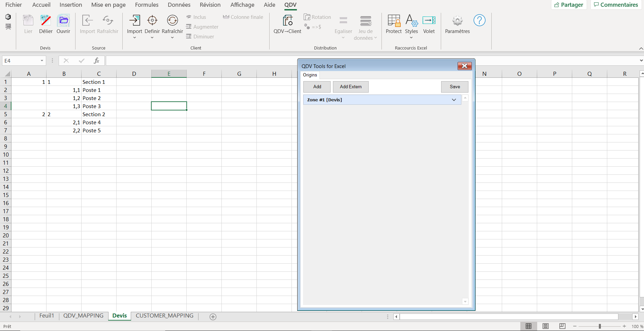The height and width of the screenshot is (331, 644).
Task: Click the Client group Import icon
Action: point(134,21)
